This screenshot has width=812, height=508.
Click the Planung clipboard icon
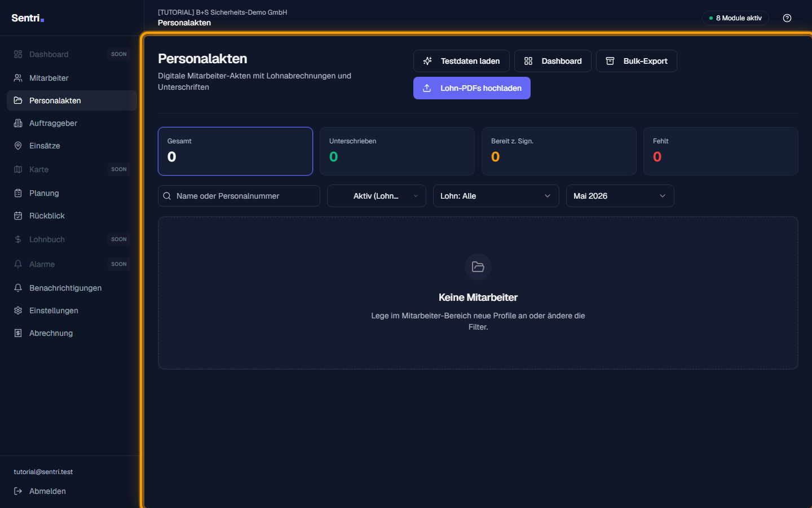[18, 193]
